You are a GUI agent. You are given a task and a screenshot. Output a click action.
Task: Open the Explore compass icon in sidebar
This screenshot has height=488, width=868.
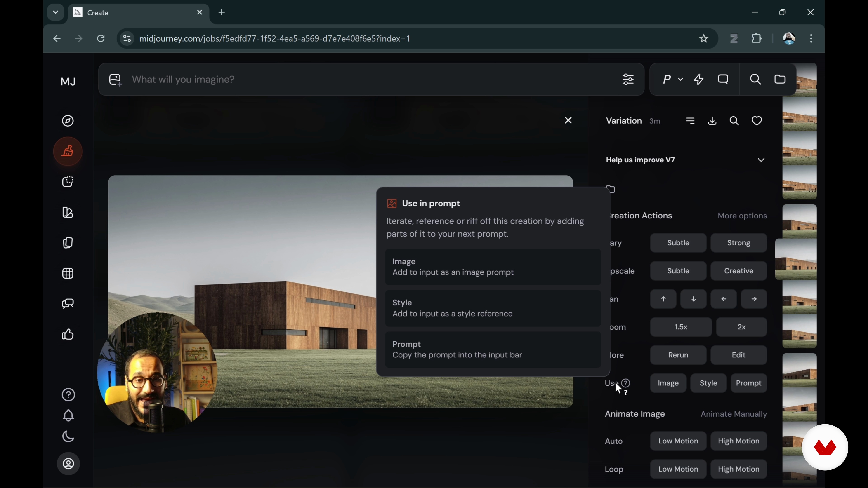point(68,121)
